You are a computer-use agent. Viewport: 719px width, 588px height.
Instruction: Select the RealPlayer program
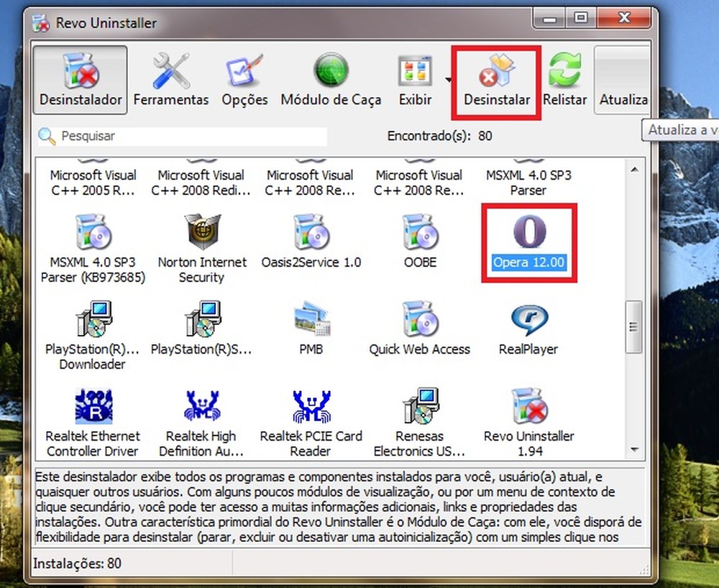pyautogui.click(x=528, y=329)
